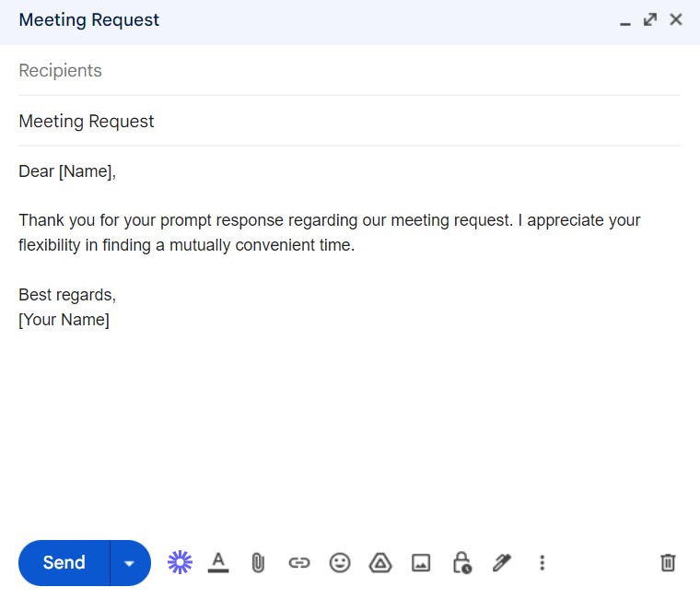Click the Meeting Request subject field

click(350, 121)
